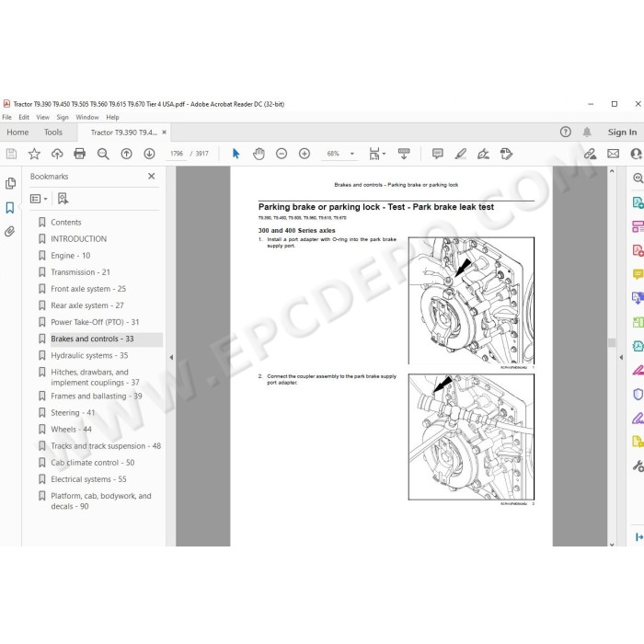
Task: Open the Sign menu
Action: pyautogui.click(x=63, y=118)
